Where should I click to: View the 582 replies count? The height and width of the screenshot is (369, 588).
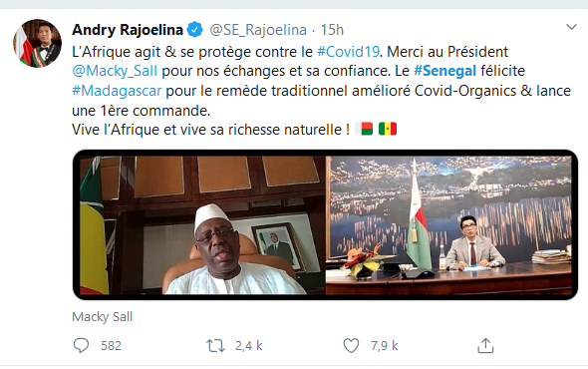coord(111,346)
